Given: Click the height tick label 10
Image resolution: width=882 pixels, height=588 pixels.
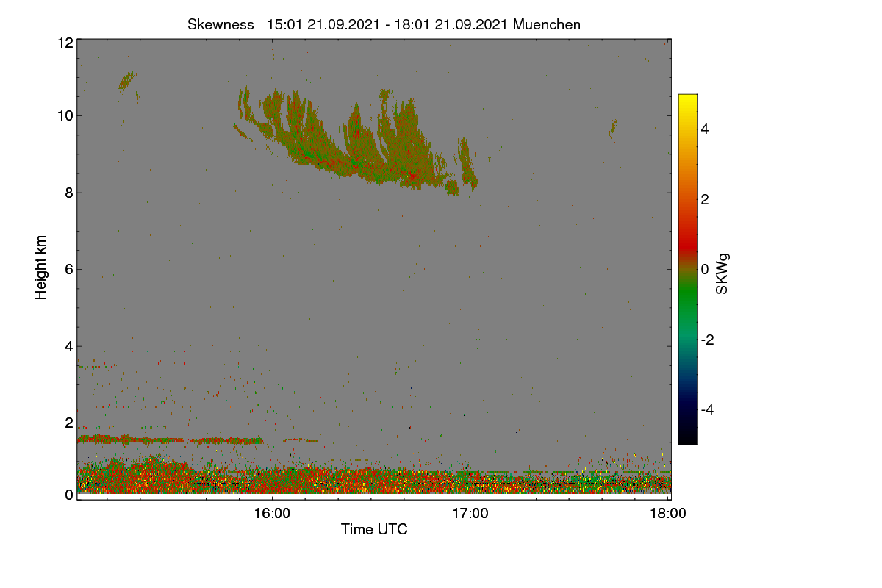Looking at the screenshot, I should coord(65,115).
